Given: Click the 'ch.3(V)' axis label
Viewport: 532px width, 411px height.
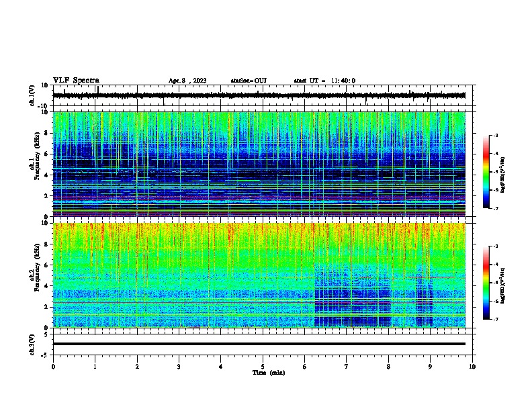Looking at the screenshot, I should point(32,345).
